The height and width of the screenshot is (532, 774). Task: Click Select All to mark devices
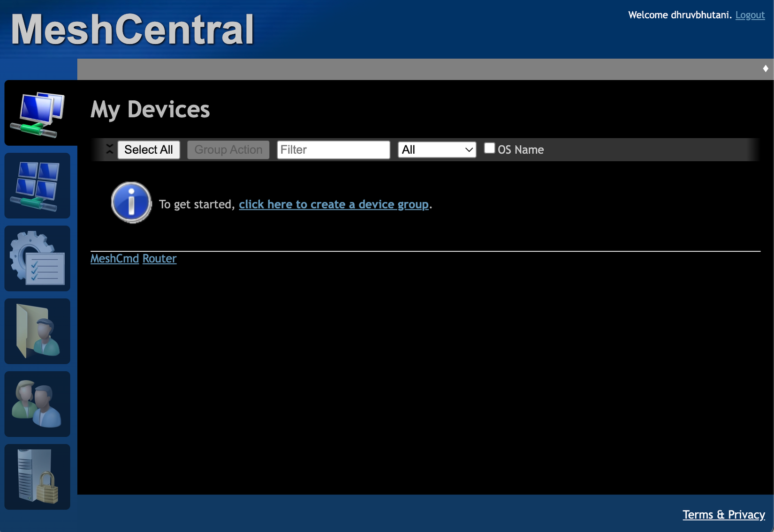[x=149, y=150]
